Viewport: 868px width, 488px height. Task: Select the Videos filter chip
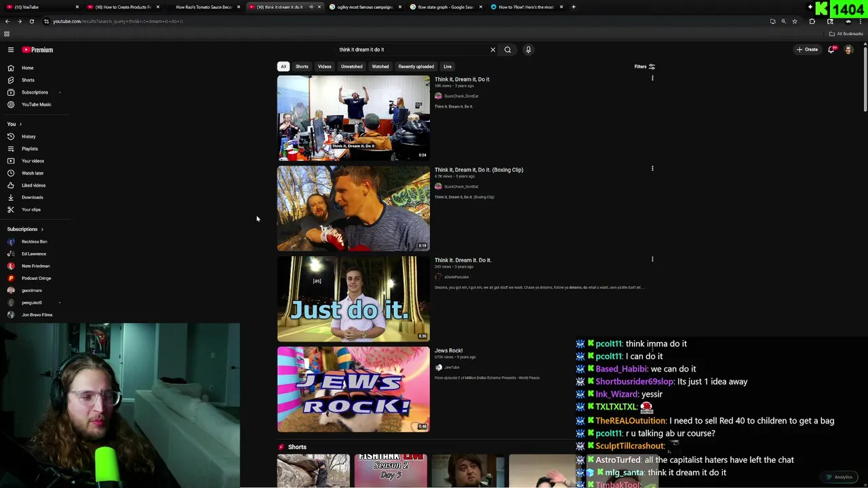point(325,66)
